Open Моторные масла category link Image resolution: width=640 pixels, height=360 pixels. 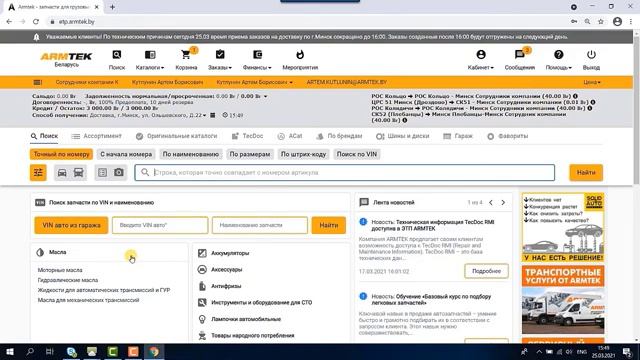pyautogui.click(x=60, y=270)
